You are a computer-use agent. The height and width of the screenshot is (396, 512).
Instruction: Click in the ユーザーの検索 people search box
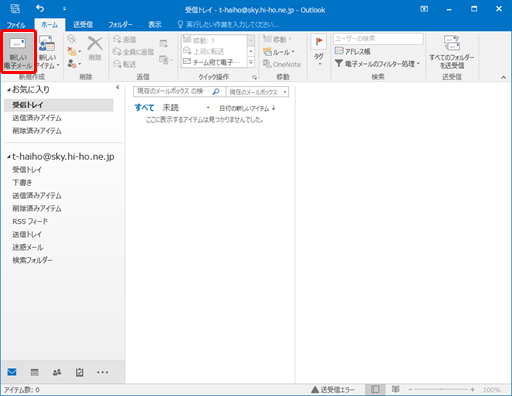(378, 39)
